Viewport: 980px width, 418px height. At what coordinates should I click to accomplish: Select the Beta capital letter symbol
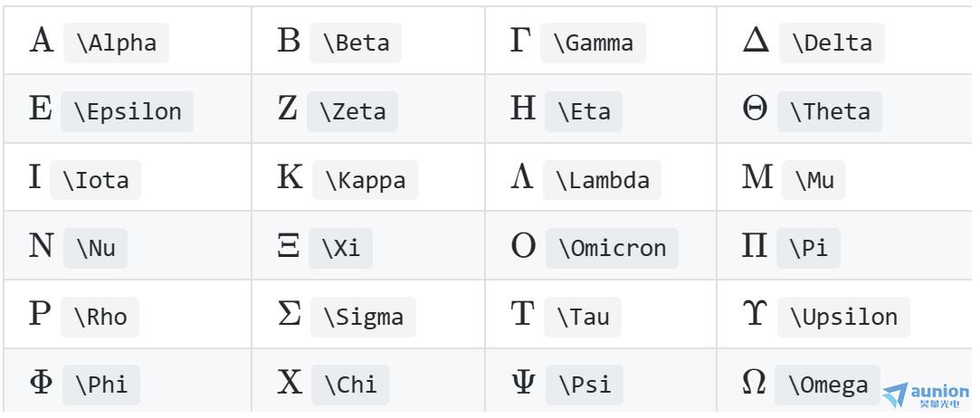pyautogui.click(x=289, y=41)
